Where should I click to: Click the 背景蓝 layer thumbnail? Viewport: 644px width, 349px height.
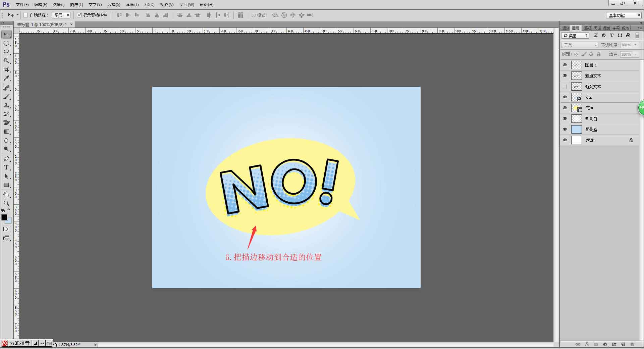tap(576, 129)
